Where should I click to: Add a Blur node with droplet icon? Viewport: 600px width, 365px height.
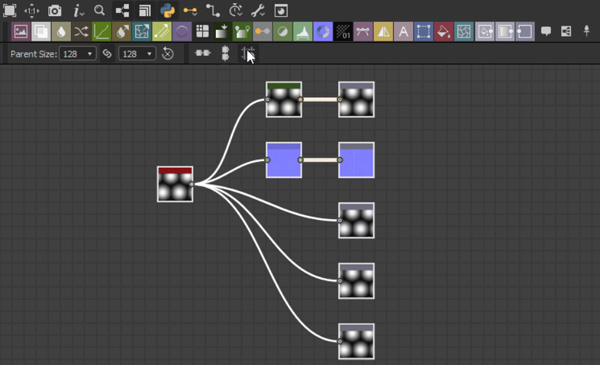coord(61,32)
